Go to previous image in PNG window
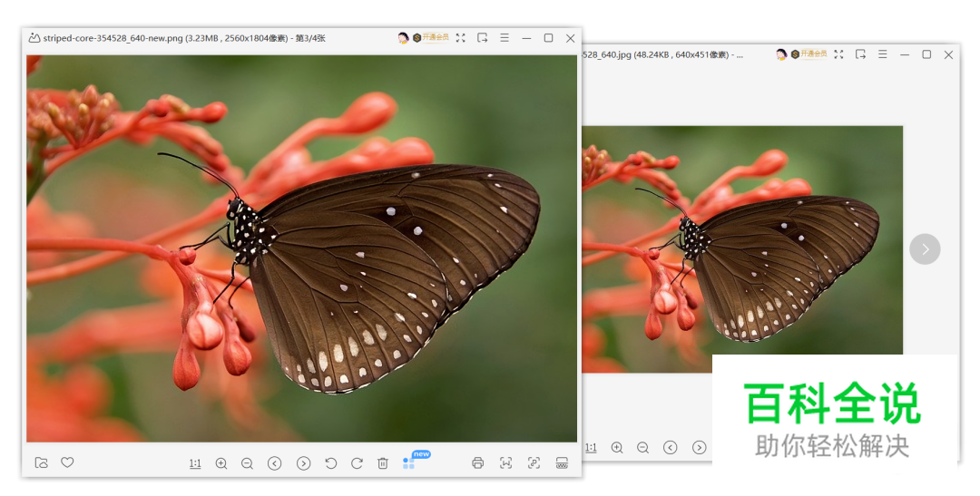980x496 pixels. click(x=274, y=463)
